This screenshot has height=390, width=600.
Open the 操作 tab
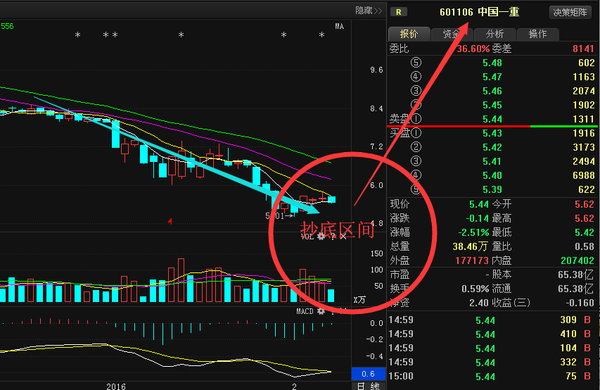pyautogui.click(x=538, y=34)
